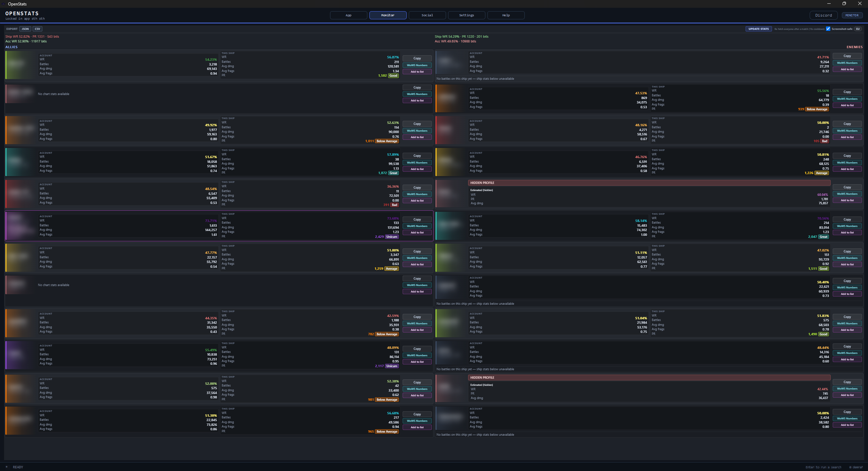
Task: Copy the hidden-profile enemy's info
Action: click(847, 187)
